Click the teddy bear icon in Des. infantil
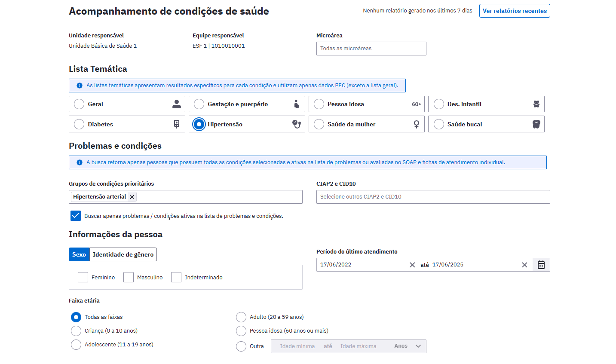 coord(536,104)
